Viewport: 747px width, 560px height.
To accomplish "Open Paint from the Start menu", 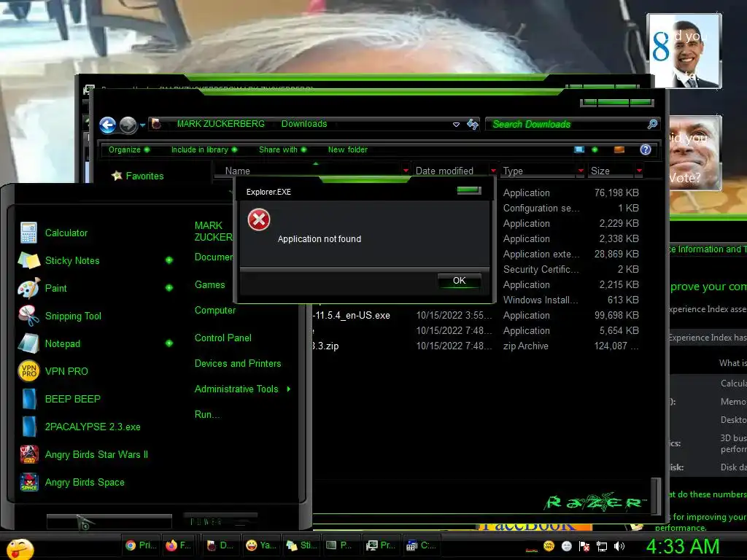I will tap(55, 288).
